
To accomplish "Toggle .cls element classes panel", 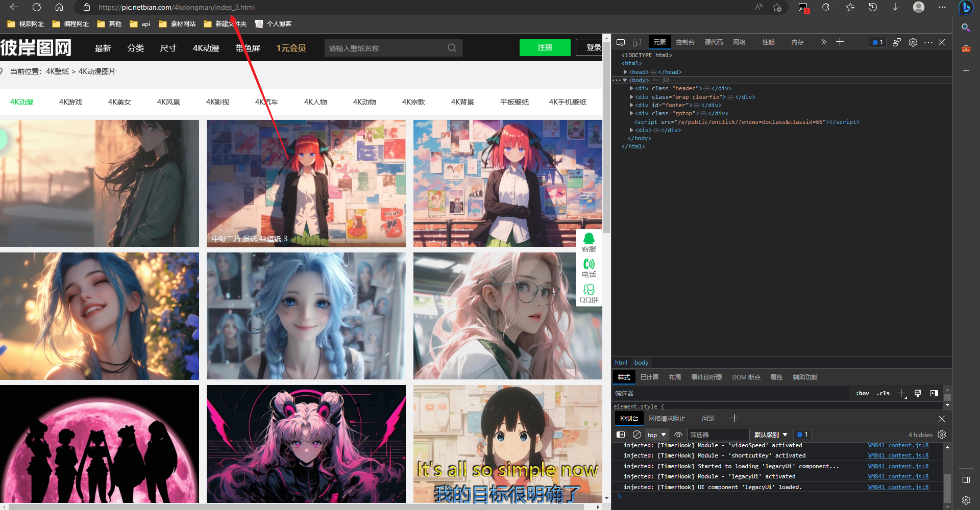I will [883, 393].
